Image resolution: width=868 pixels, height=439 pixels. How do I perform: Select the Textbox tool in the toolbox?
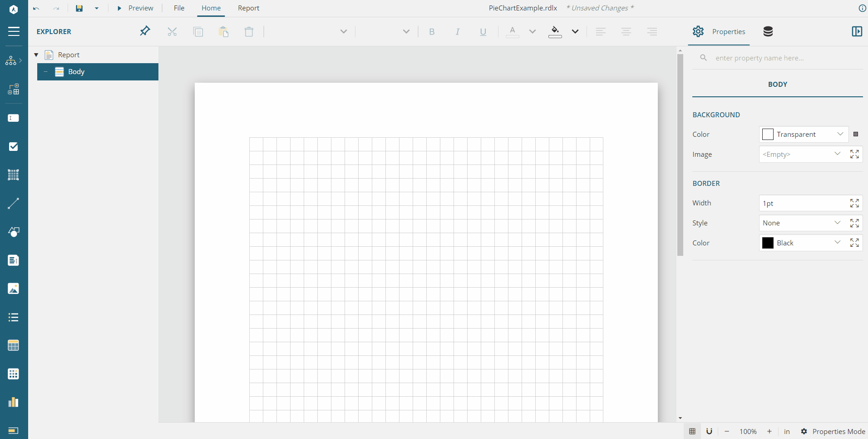click(x=14, y=118)
